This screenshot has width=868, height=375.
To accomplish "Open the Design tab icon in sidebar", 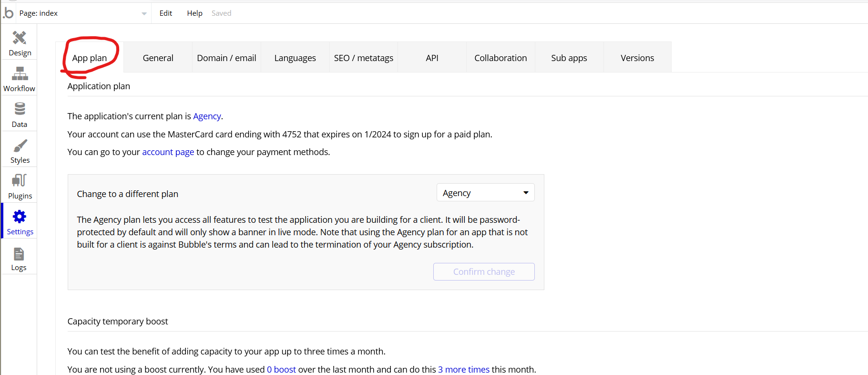I will click(20, 38).
